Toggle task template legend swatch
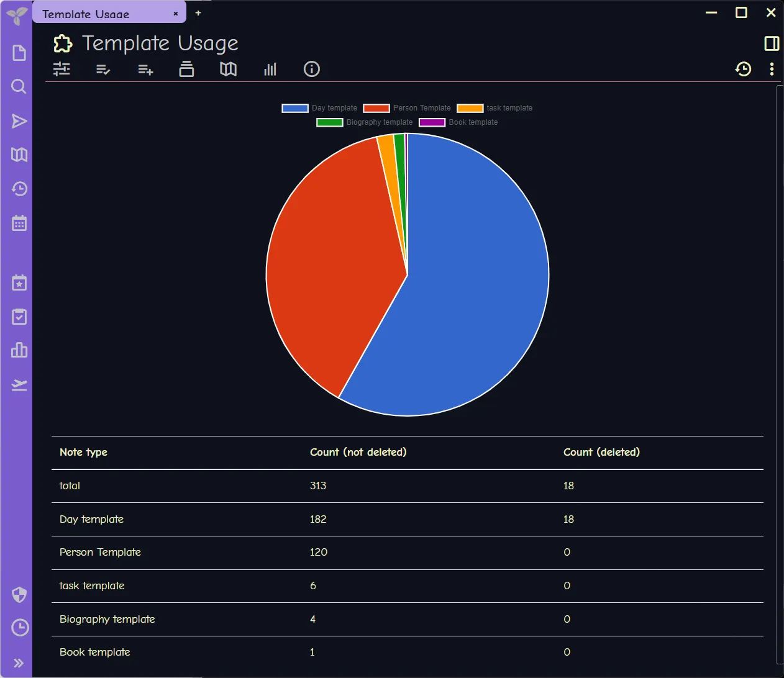 pos(470,108)
